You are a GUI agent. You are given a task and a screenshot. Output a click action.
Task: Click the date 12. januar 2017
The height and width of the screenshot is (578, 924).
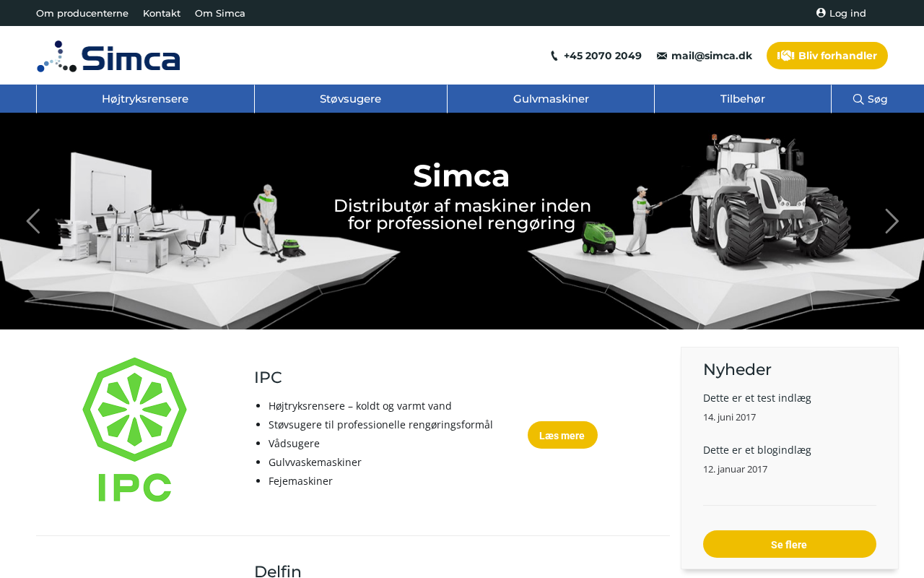[735, 469]
